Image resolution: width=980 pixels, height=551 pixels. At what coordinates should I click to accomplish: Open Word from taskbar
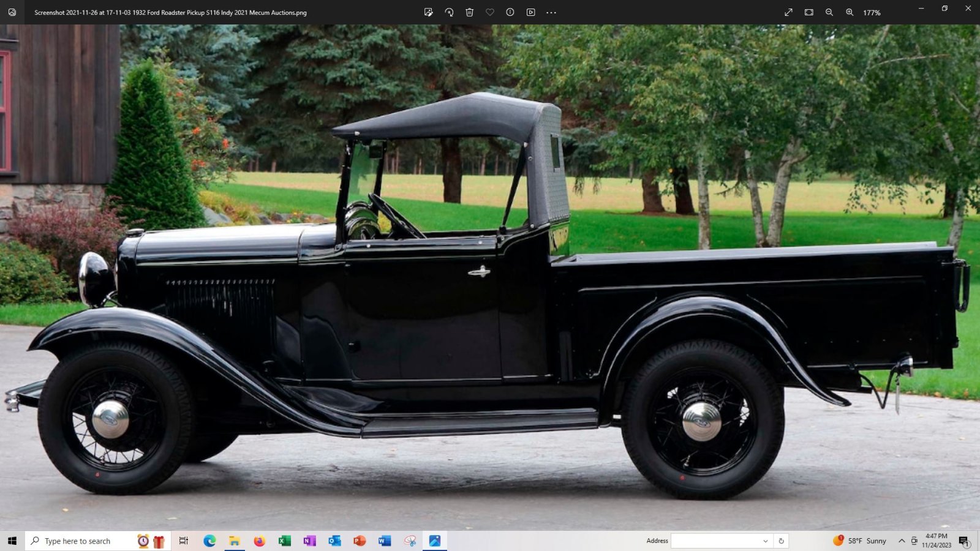(385, 541)
